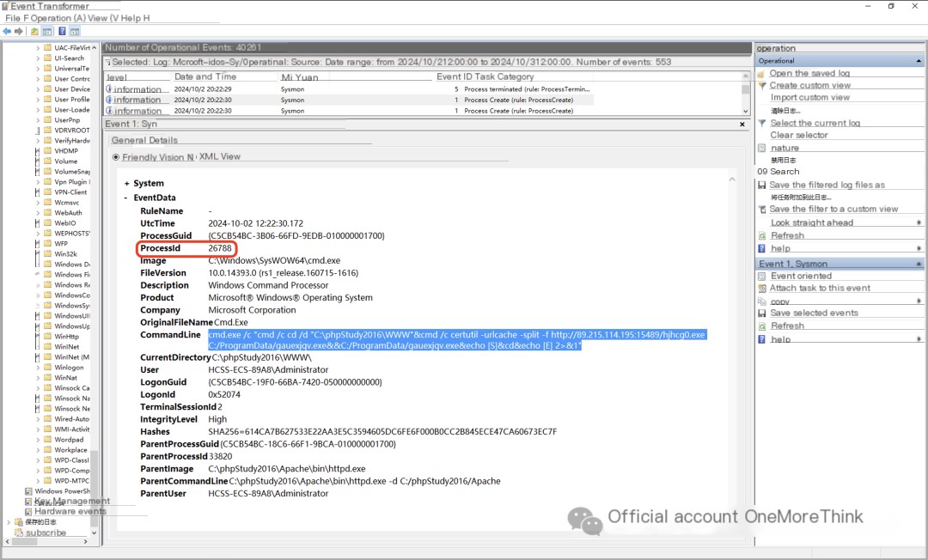Collapse the Operational actions section
Screen dimensions: 928x560
point(919,61)
